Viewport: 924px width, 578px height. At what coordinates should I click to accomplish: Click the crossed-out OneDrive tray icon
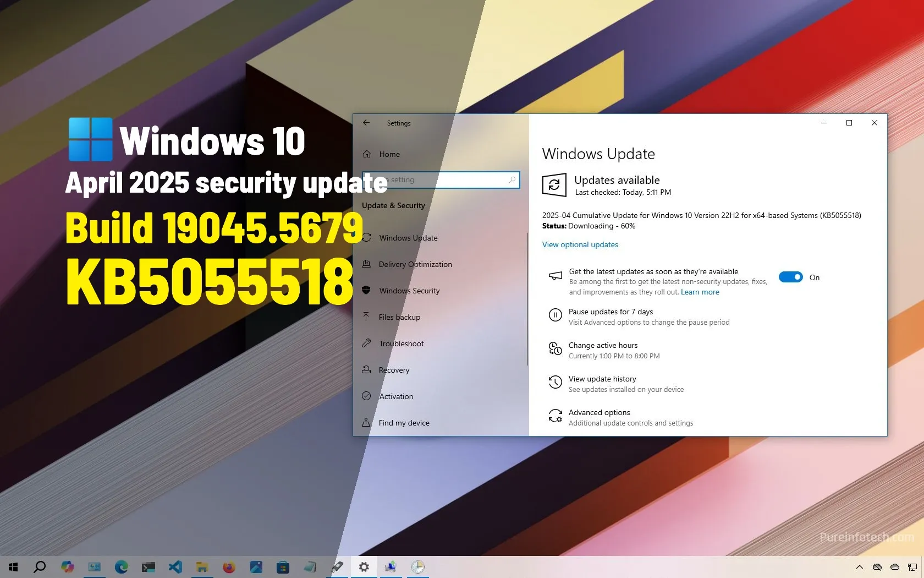(877, 567)
